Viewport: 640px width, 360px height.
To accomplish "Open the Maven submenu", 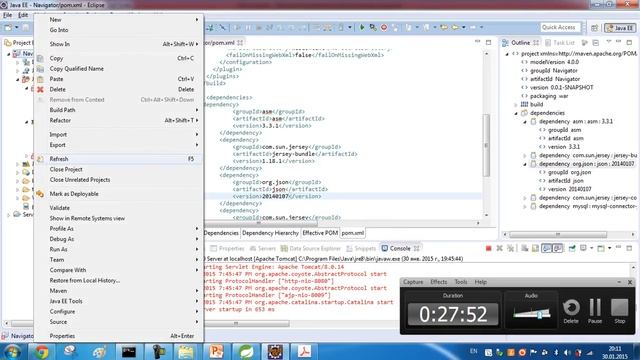I will [x=118, y=291].
